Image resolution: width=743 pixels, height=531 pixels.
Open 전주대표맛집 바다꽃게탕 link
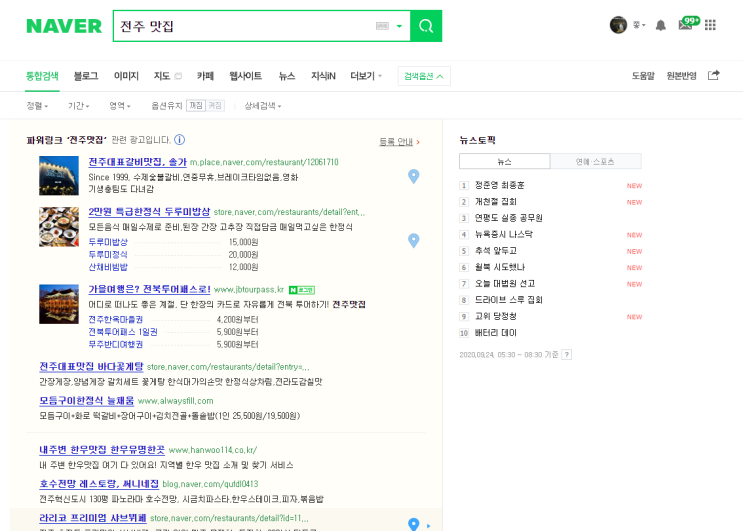point(91,367)
